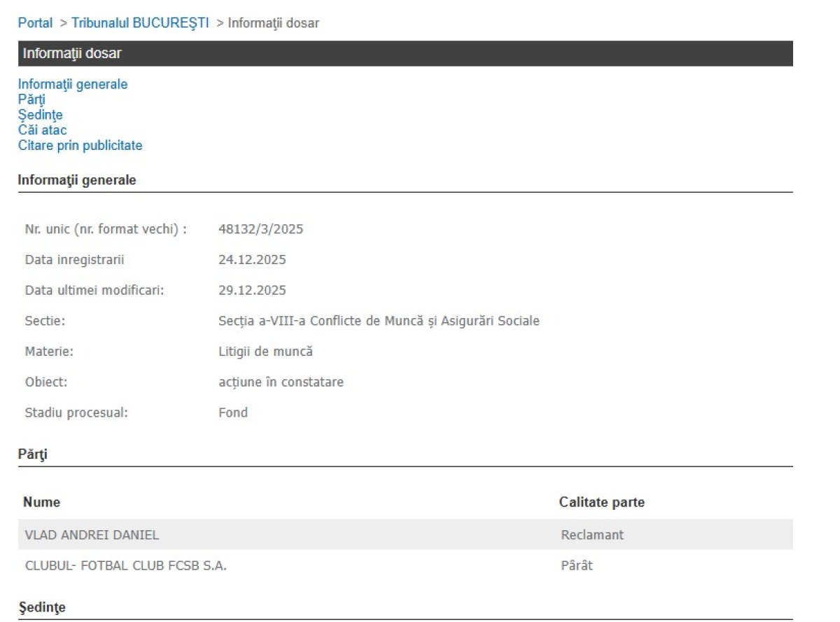Viewport: 840px width, 622px height.
Task: Open the Portal breadcrumb link
Action: click(x=35, y=23)
